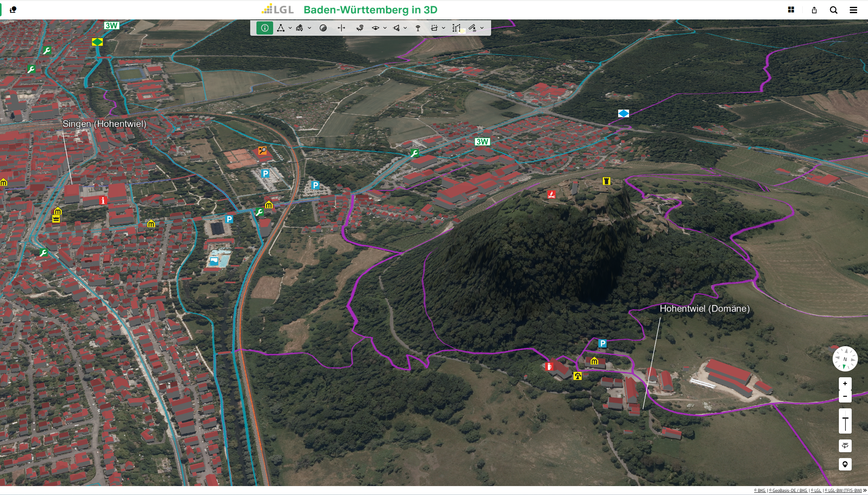Toggle the transparent terrain circle tool
The width and height of the screenshot is (868, 495).
(323, 28)
